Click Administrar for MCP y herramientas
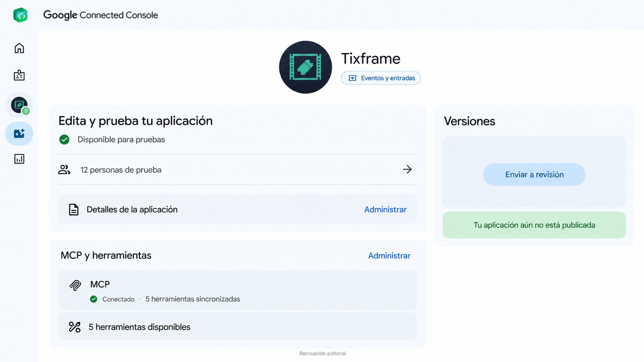Screen dimensions: 644x362 point(389,256)
